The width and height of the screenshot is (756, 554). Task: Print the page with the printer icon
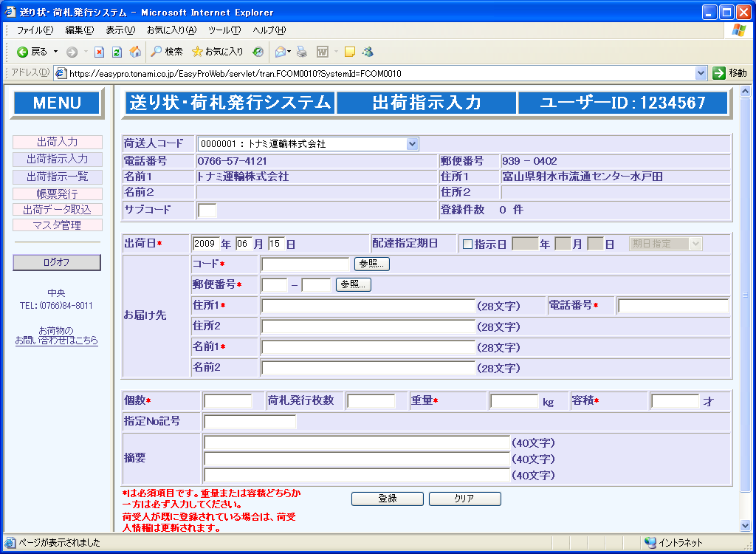coord(302,52)
